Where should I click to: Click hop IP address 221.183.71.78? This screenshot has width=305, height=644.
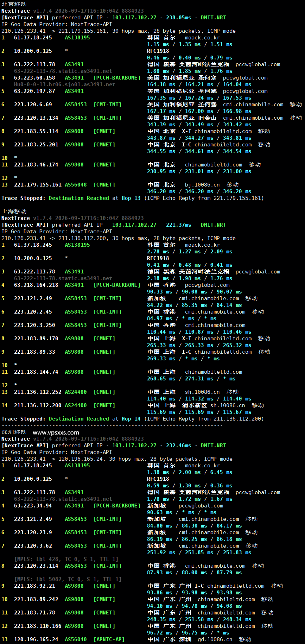[34, 613]
